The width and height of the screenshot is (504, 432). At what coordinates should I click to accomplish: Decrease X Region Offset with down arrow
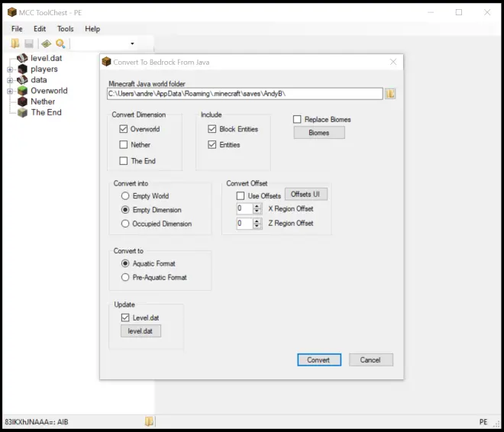[x=257, y=211]
